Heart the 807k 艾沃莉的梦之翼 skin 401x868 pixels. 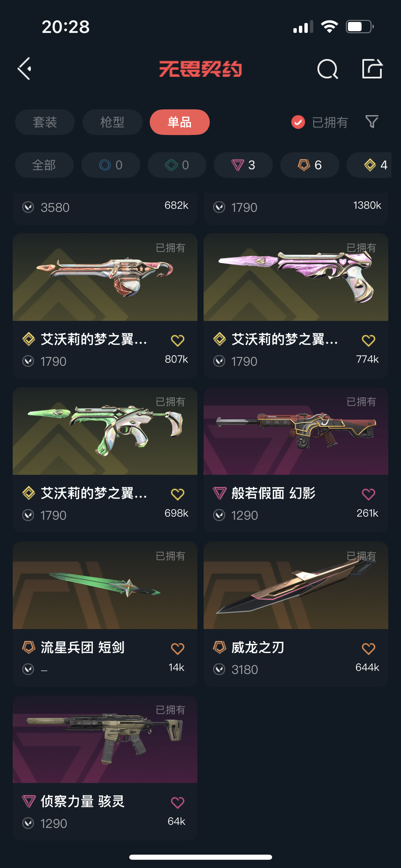point(177,340)
